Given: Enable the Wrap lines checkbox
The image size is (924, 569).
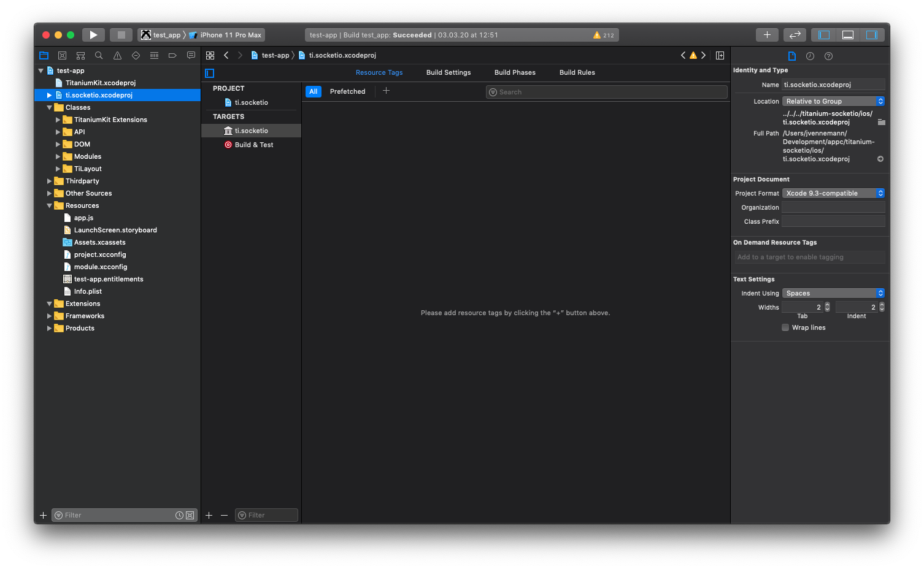Looking at the screenshot, I should tap(785, 327).
